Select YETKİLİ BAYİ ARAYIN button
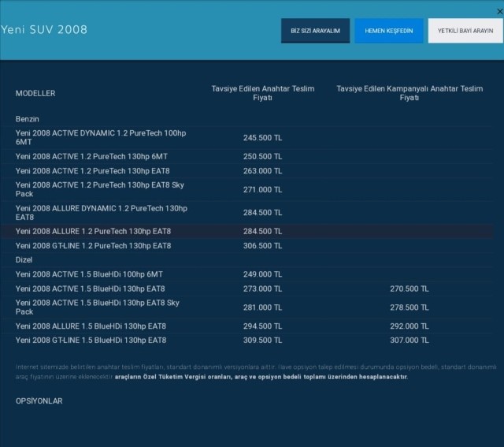 465,31
